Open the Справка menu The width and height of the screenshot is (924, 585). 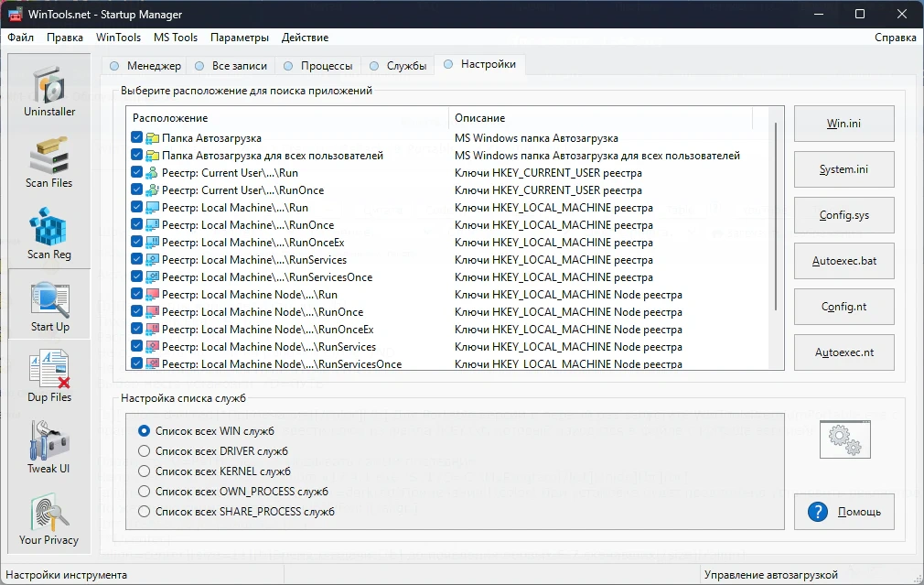coord(895,38)
